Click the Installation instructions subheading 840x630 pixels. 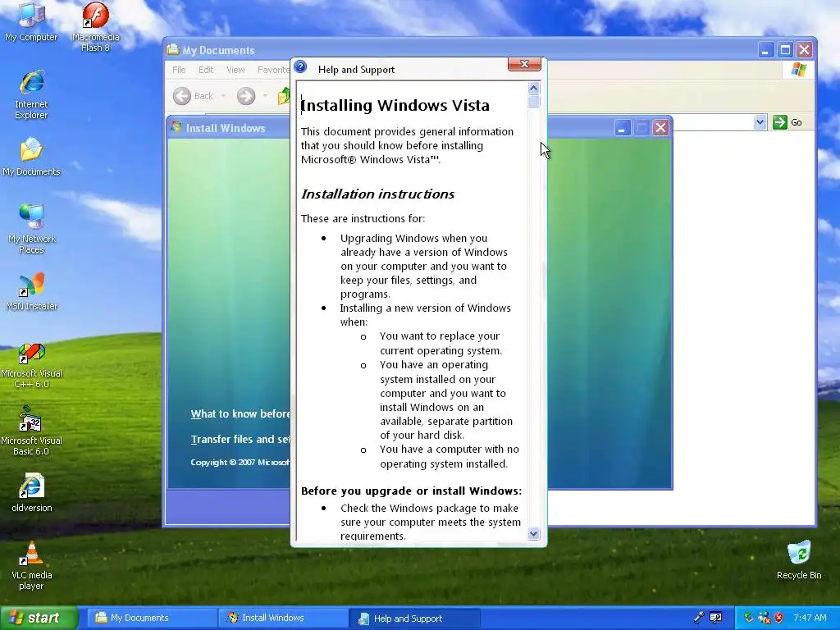[x=377, y=194]
